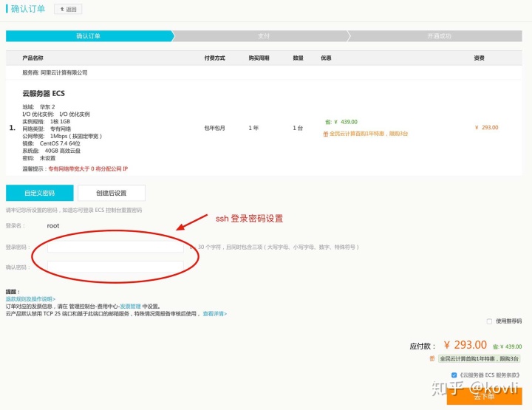Click the ¥ 293.00 price in table row
The height and width of the screenshot is (410, 532).
click(486, 128)
